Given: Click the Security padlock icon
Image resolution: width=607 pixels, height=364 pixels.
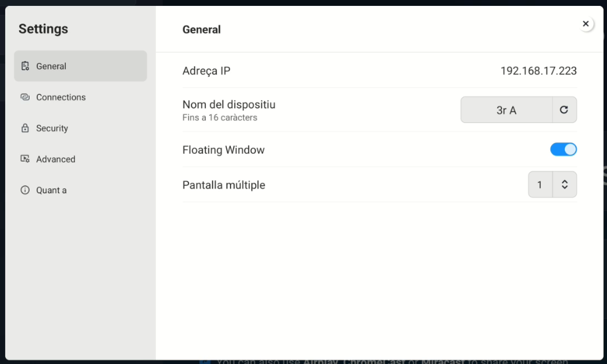Looking at the screenshot, I should pyautogui.click(x=25, y=128).
